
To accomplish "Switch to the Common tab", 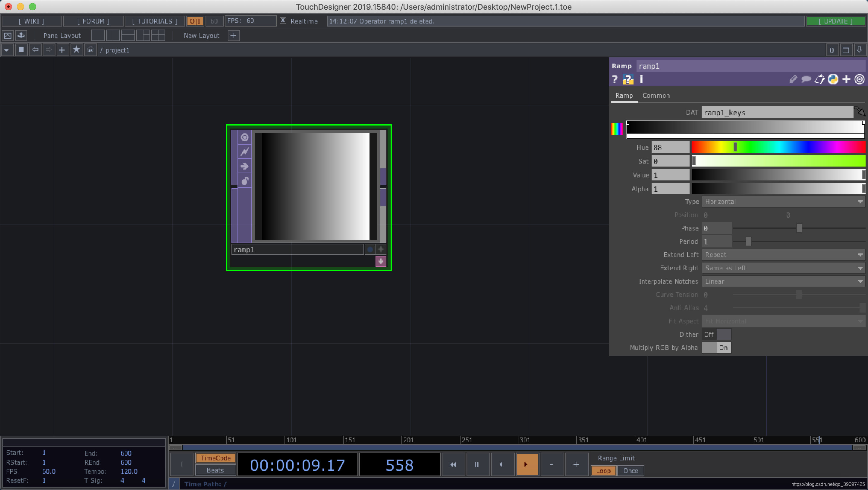I will pyautogui.click(x=656, y=95).
